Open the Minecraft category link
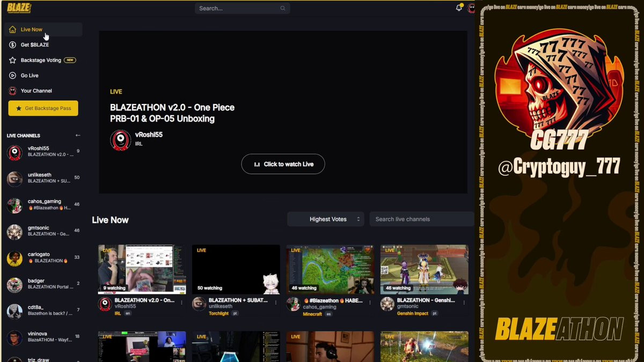 coord(312,314)
